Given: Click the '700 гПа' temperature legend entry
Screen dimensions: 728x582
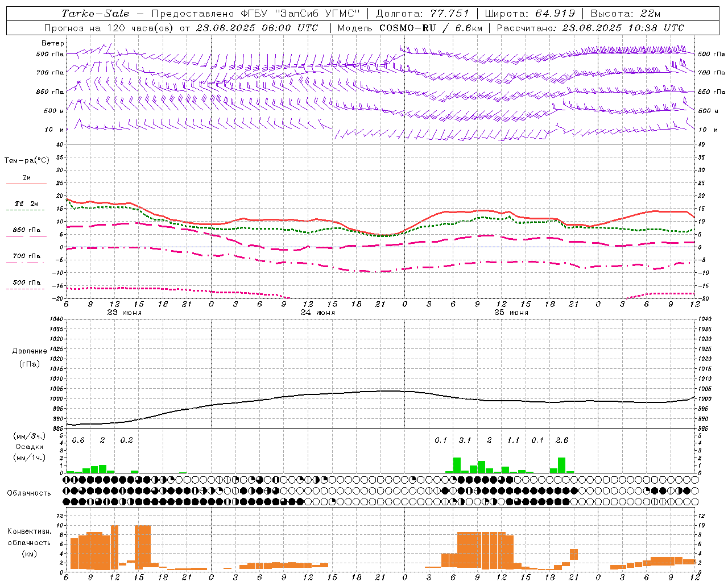Looking at the screenshot, I should coord(27,258).
